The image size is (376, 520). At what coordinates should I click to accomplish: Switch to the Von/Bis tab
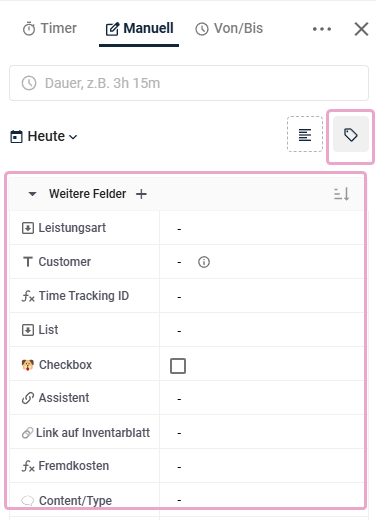click(x=229, y=29)
